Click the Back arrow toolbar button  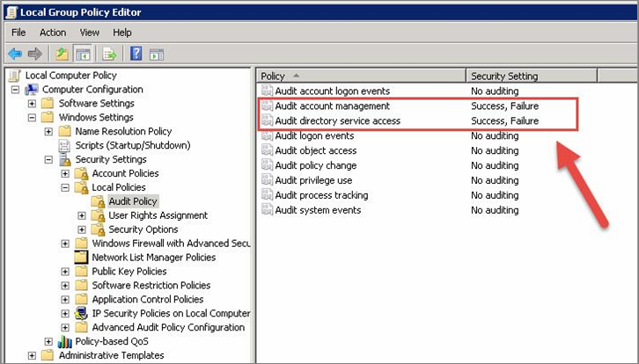pos(15,53)
